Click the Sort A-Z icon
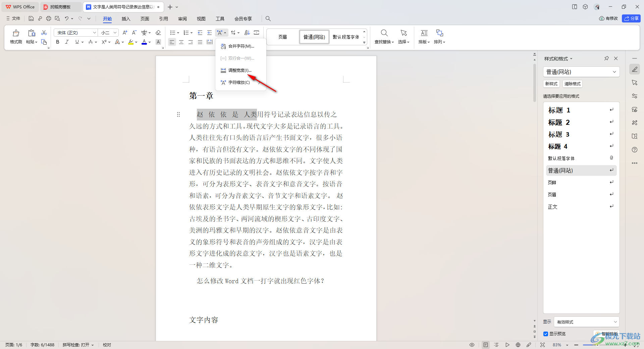This screenshot has width=644, height=349. 247,33
